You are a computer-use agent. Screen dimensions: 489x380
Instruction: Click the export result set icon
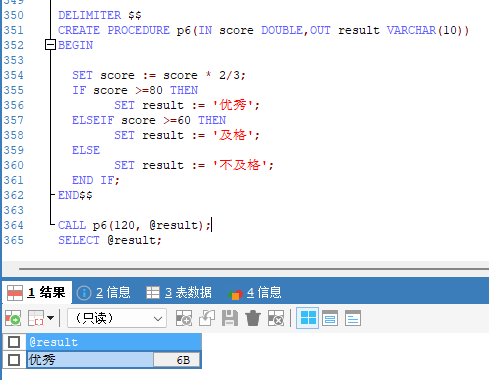tap(13, 318)
